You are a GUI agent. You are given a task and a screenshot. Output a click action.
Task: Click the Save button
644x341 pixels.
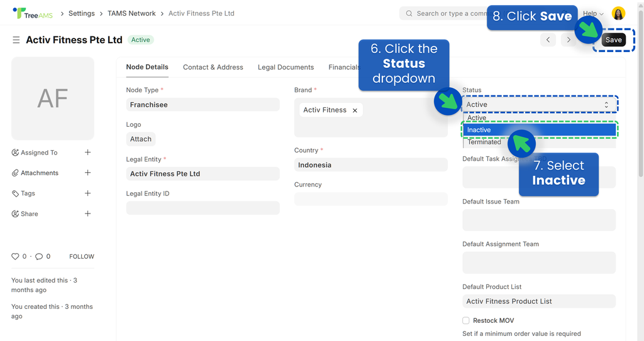(x=614, y=40)
